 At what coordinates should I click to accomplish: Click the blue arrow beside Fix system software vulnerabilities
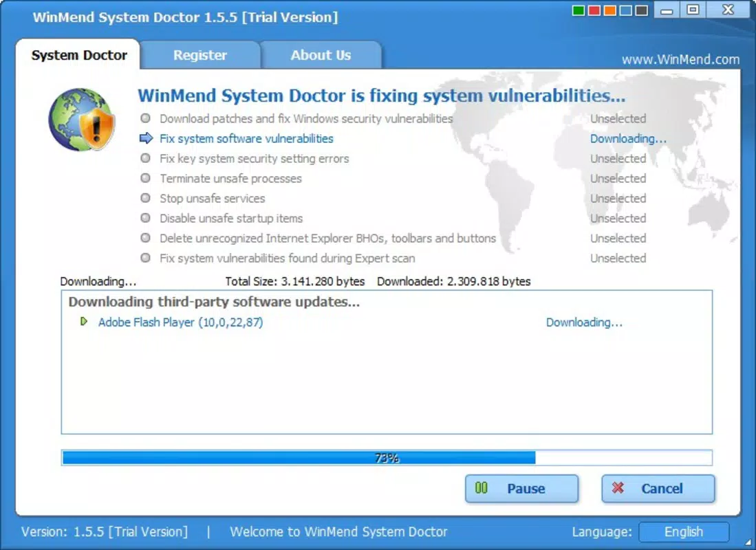(x=146, y=138)
